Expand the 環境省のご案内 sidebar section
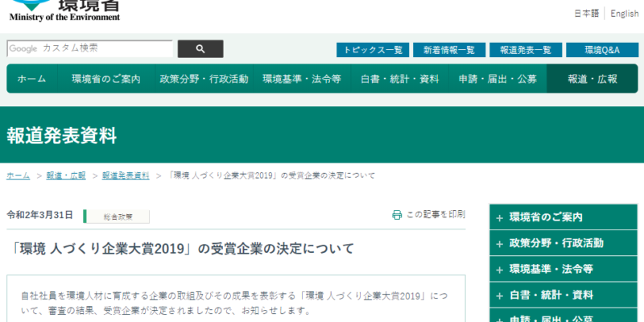 563,217
